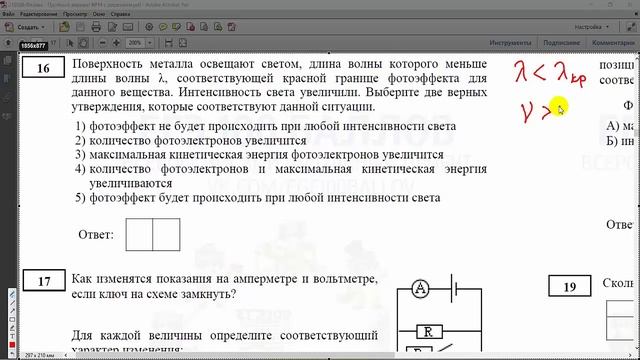
Task: Open a file with the folder icon
Action: 64,27
